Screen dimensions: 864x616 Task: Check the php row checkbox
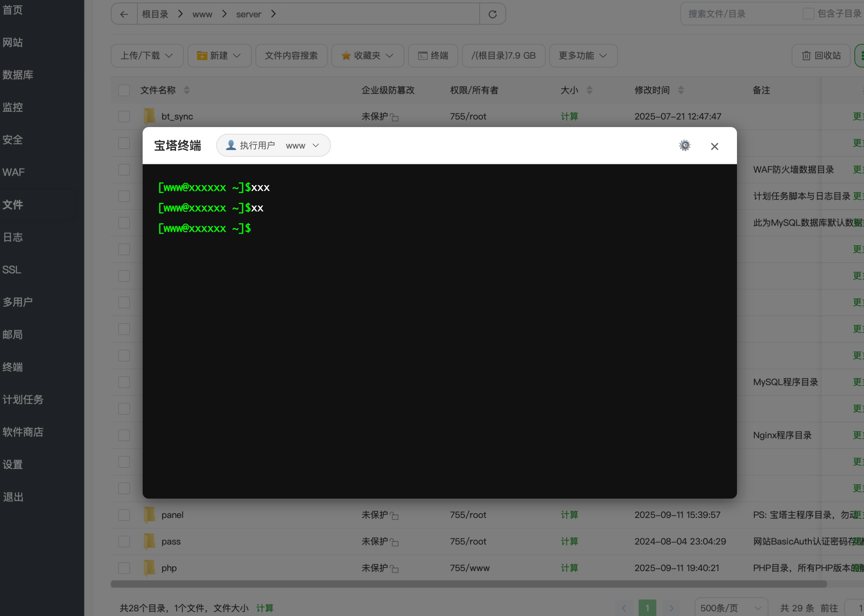tap(124, 568)
